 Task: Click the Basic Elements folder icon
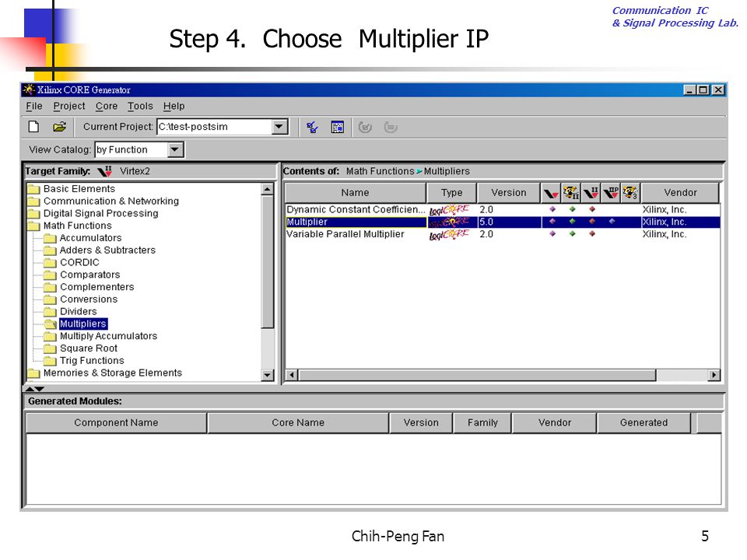pyautogui.click(x=33, y=189)
